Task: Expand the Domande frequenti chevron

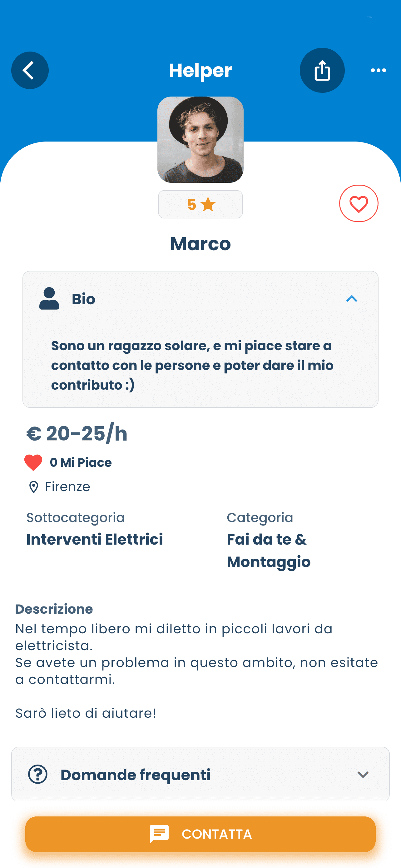Action: point(363,775)
